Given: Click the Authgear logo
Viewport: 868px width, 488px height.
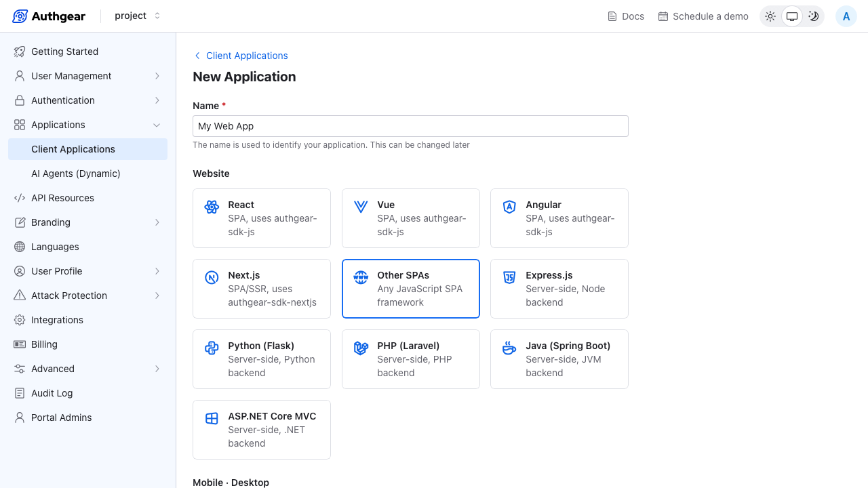Looking at the screenshot, I should tap(49, 16).
